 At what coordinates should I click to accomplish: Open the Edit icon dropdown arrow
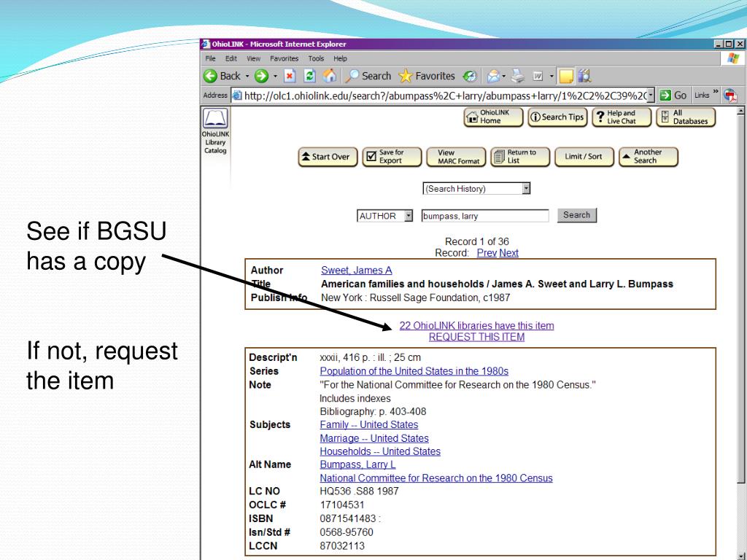click(x=551, y=76)
